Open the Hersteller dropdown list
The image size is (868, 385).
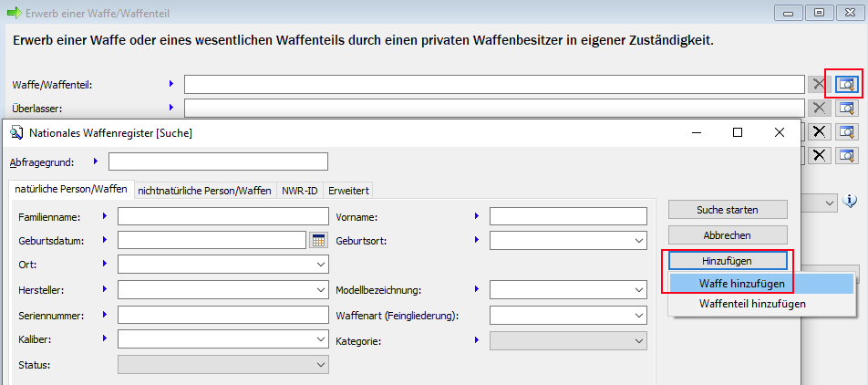click(319, 290)
